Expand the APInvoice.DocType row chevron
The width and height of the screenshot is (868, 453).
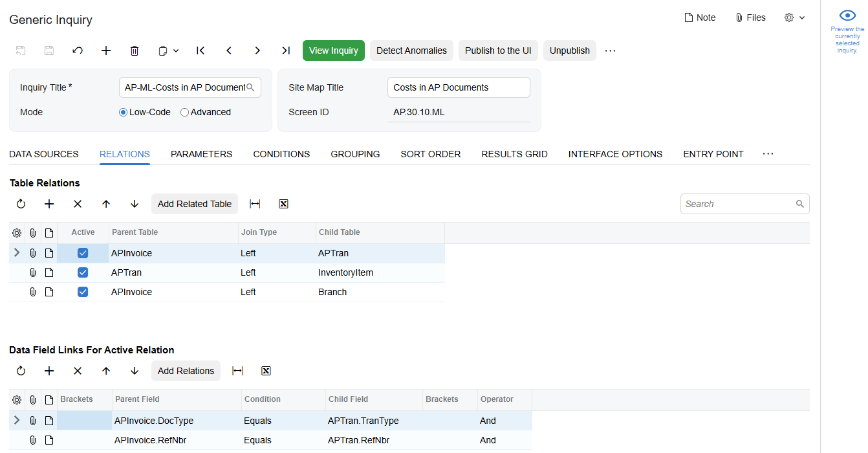click(x=17, y=421)
